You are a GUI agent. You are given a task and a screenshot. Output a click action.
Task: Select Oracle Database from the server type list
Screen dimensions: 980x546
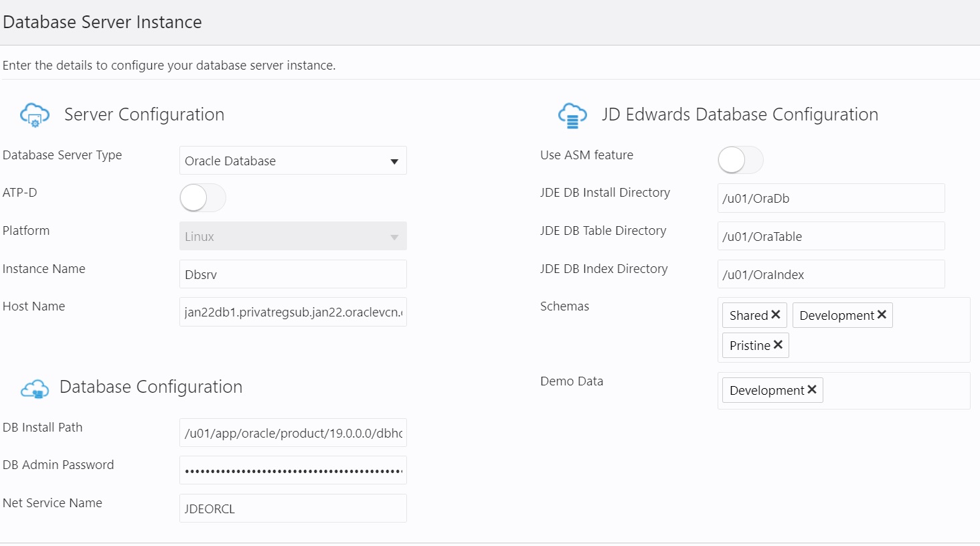293,161
